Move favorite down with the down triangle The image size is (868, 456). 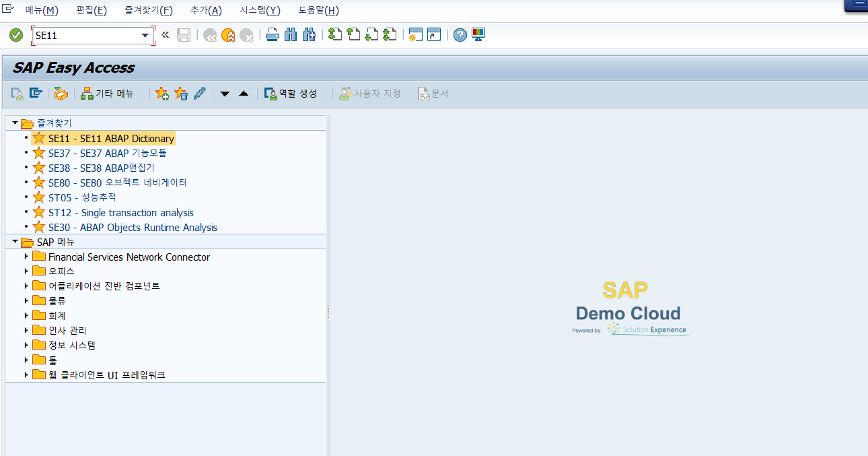pos(225,94)
